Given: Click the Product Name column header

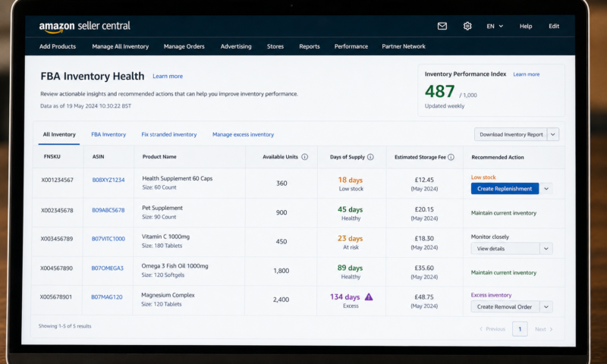Looking at the screenshot, I should pyautogui.click(x=159, y=157).
